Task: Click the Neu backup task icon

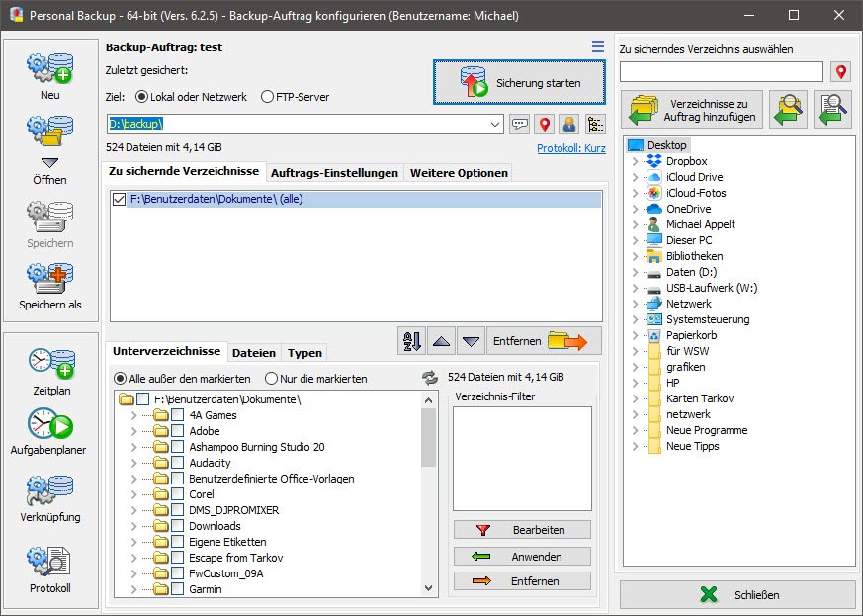Action: tap(50, 68)
